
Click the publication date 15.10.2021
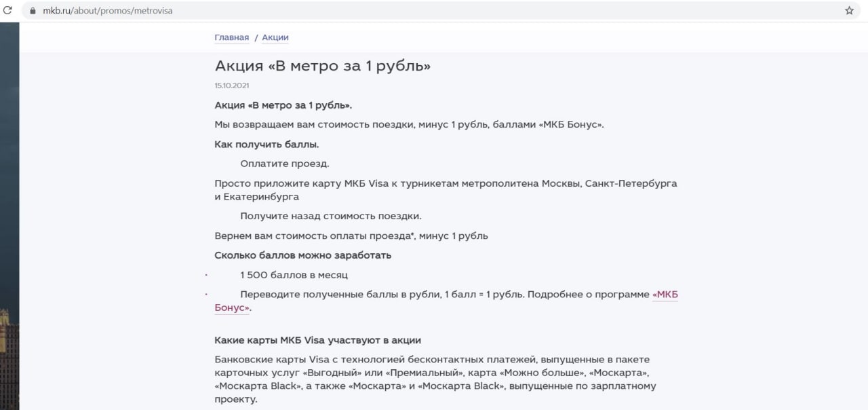point(232,86)
